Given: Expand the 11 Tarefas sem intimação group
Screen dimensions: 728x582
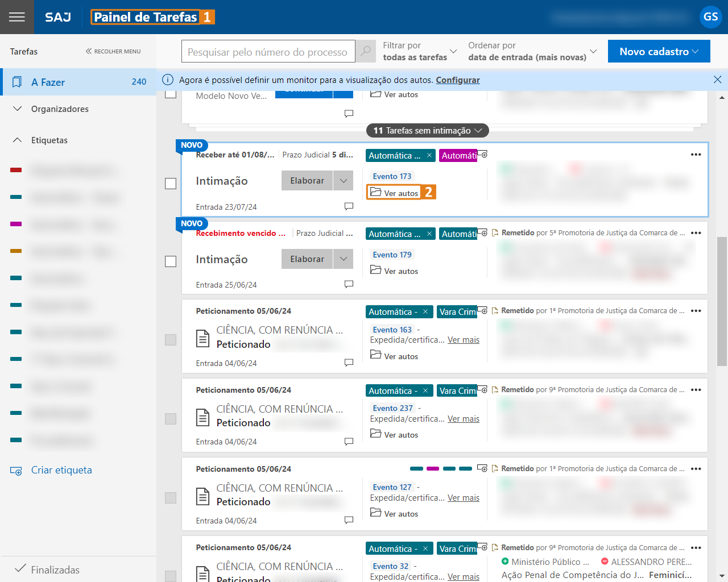Looking at the screenshot, I should 427,131.
